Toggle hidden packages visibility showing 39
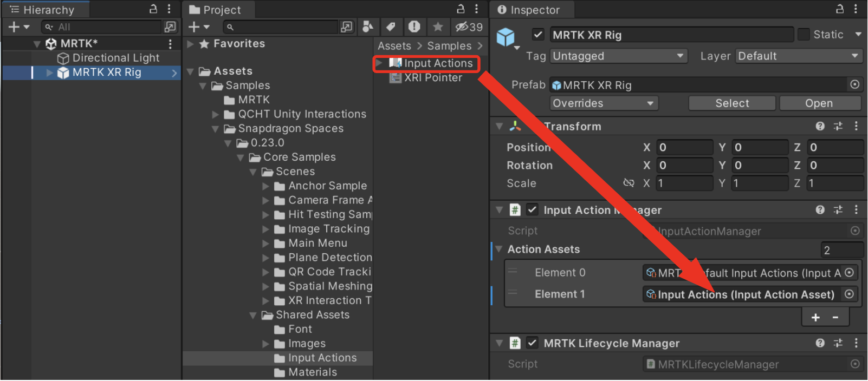The width and height of the screenshot is (868, 381). point(469,27)
